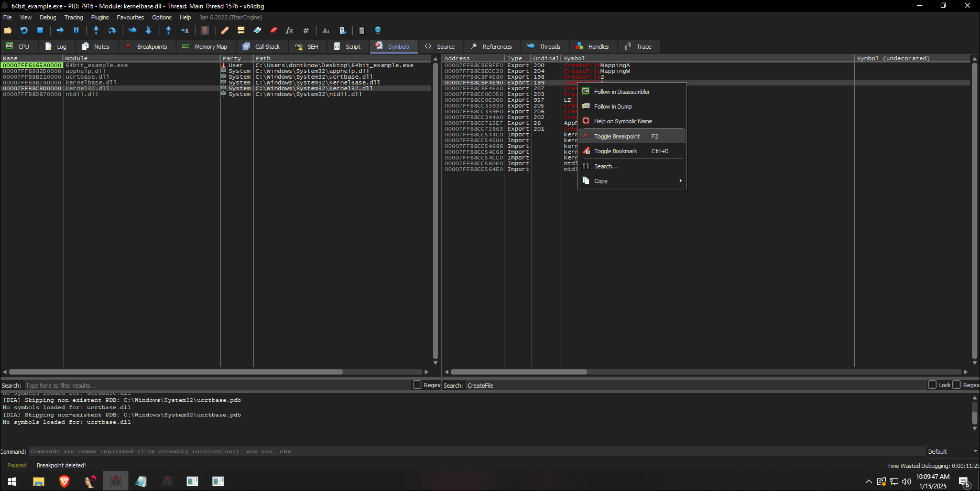Open the Variables hash toolbar icon
The image size is (980, 491).
pos(306,30)
